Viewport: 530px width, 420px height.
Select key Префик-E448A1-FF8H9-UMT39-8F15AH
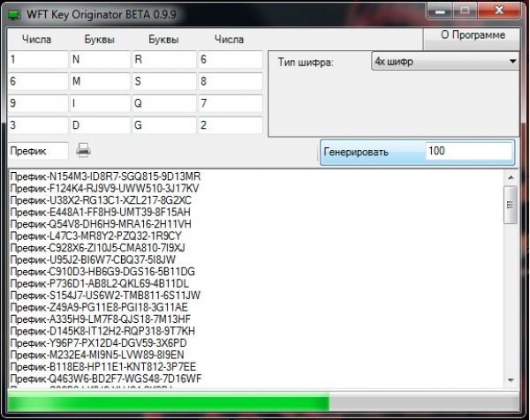[x=101, y=212]
